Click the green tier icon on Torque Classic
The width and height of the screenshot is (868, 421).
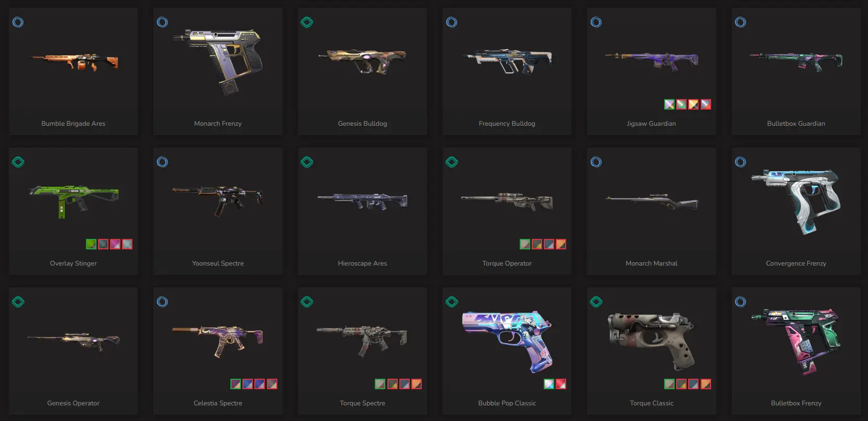point(596,302)
